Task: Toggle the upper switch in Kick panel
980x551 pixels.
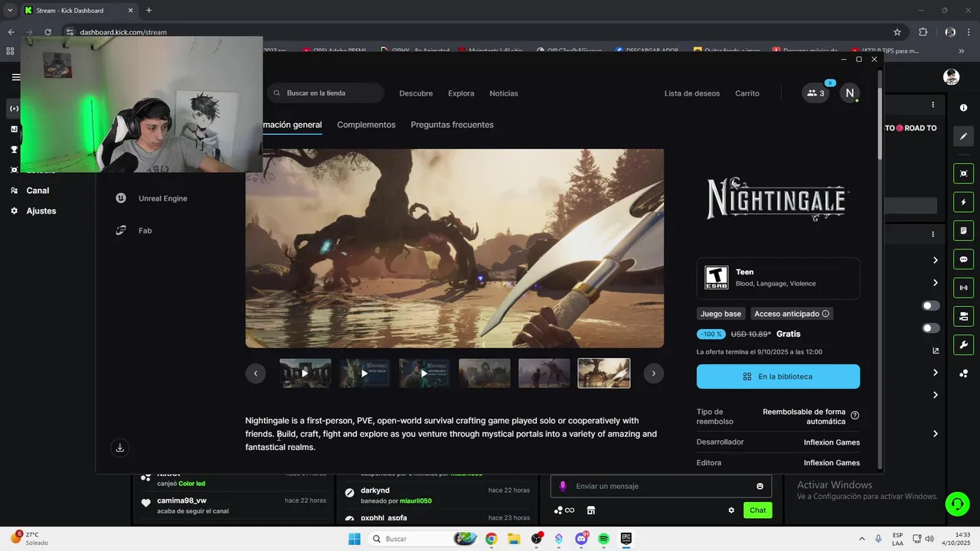Action: (x=931, y=305)
